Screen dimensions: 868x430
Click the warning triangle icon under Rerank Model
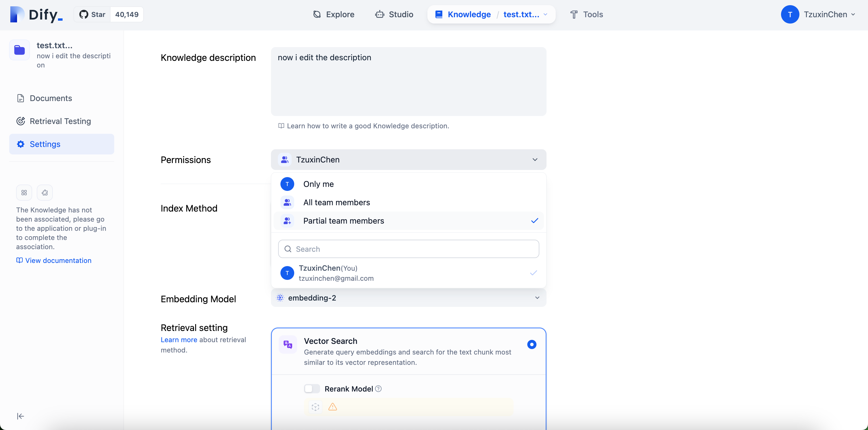click(333, 407)
